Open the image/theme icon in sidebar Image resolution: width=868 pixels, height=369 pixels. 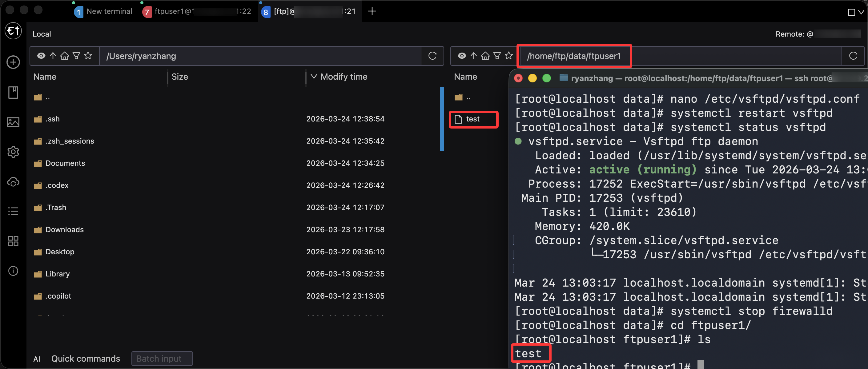coord(13,122)
